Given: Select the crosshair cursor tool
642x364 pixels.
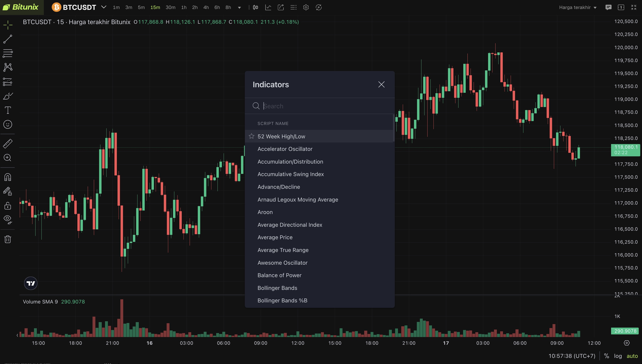Looking at the screenshot, I should pyautogui.click(x=8, y=25).
